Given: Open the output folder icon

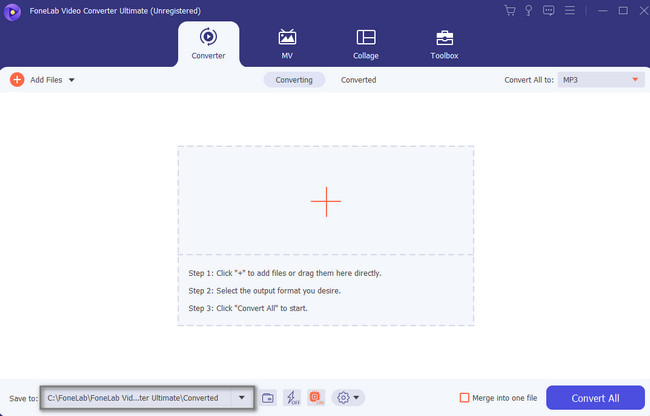Looking at the screenshot, I should pyautogui.click(x=268, y=398).
